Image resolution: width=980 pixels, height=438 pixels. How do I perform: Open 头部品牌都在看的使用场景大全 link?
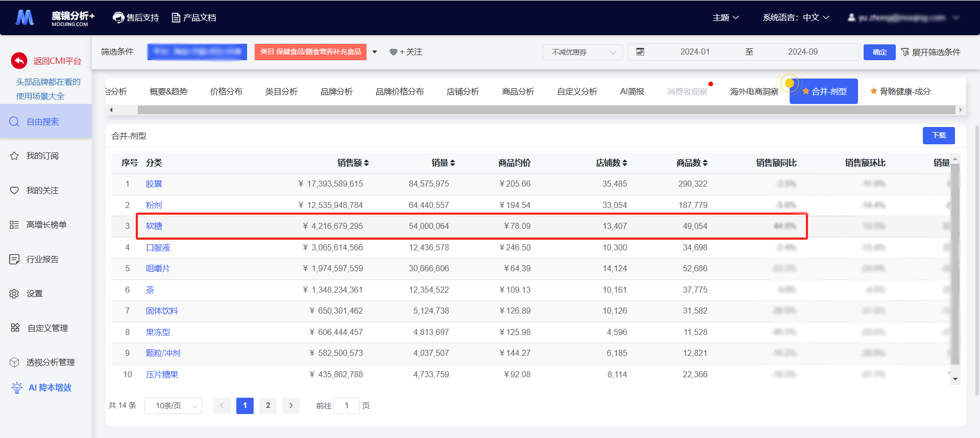point(48,89)
